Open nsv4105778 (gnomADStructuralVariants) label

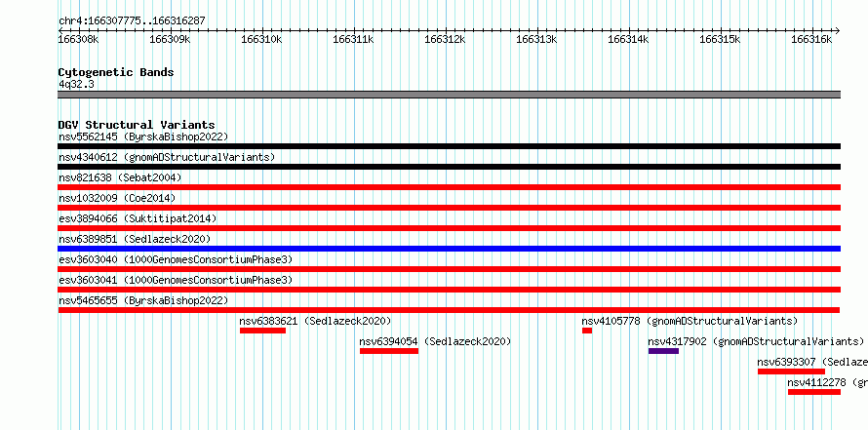690,321
